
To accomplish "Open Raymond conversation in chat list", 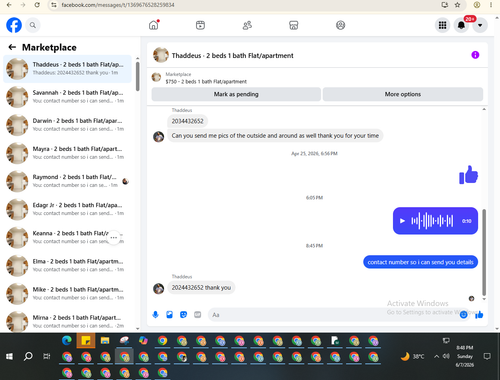I will (x=67, y=181).
